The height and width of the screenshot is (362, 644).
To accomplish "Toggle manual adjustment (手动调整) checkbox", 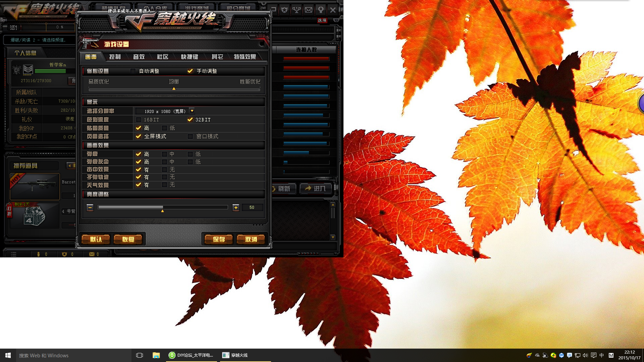I will (x=190, y=71).
